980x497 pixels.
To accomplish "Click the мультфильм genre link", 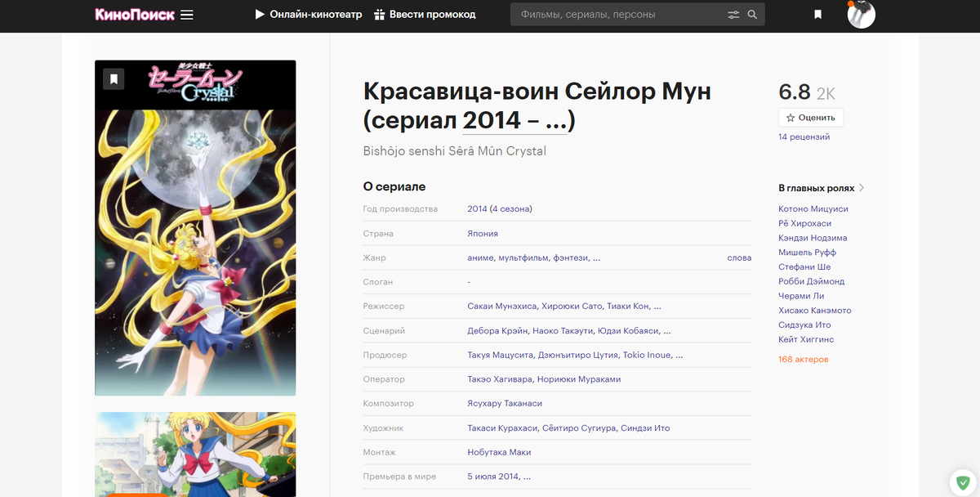I will (x=523, y=257).
